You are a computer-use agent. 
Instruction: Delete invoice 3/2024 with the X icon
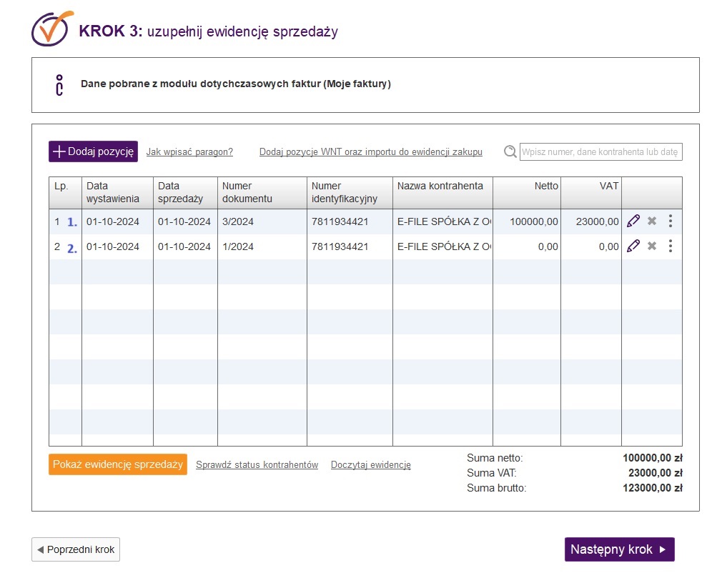pyautogui.click(x=652, y=221)
